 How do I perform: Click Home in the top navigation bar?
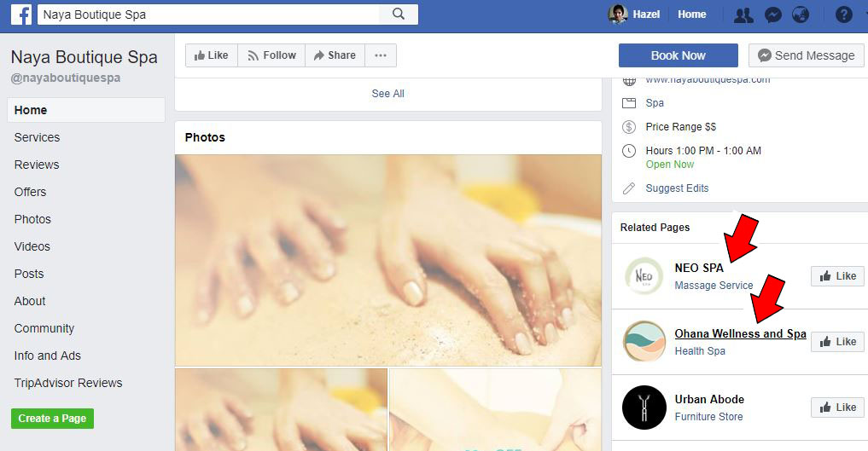pyautogui.click(x=692, y=14)
